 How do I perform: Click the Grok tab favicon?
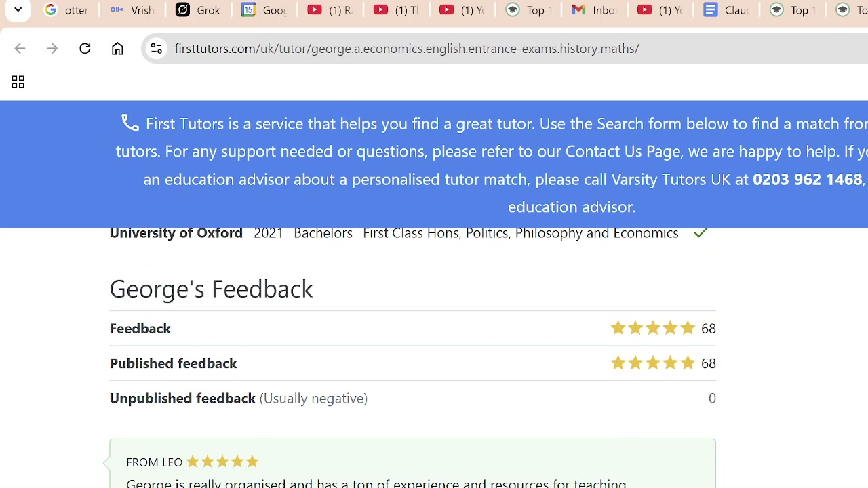[x=182, y=10]
